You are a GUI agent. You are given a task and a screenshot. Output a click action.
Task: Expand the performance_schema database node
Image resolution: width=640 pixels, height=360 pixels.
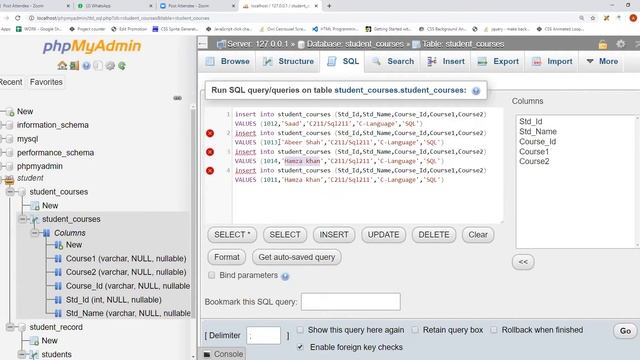(x=3, y=153)
